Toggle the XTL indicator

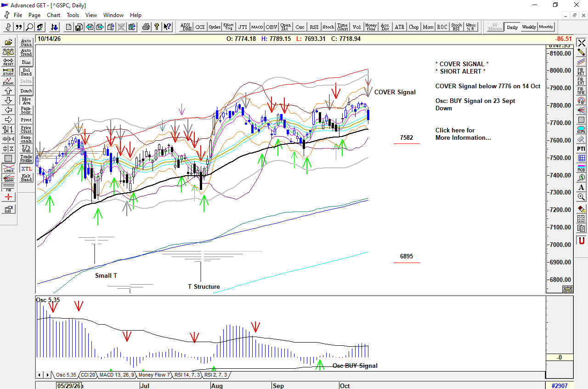(x=26, y=169)
